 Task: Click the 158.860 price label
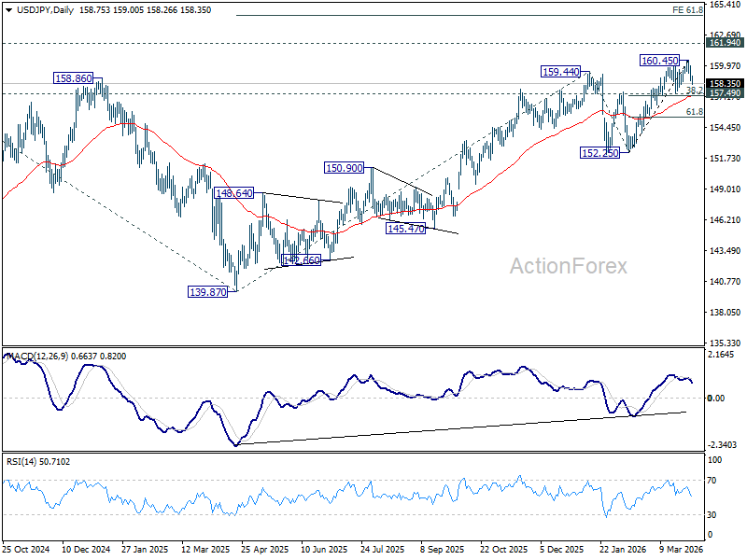coord(74,78)
